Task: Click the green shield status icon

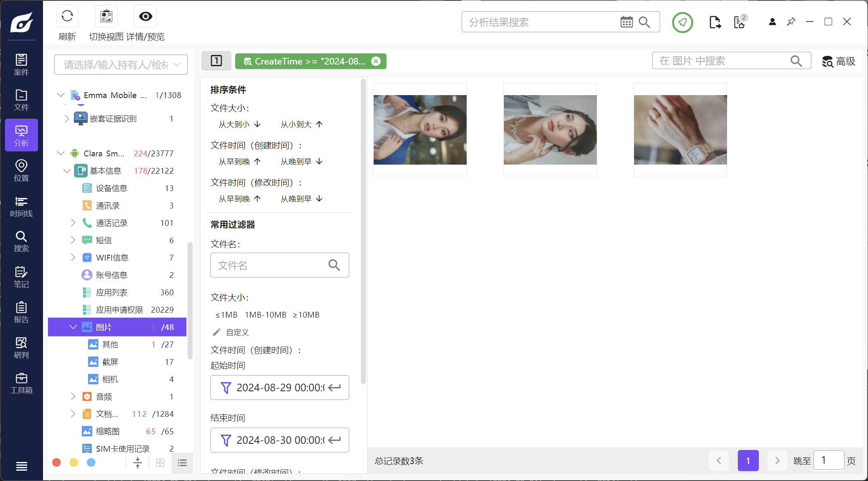Action: pos(682,22)
